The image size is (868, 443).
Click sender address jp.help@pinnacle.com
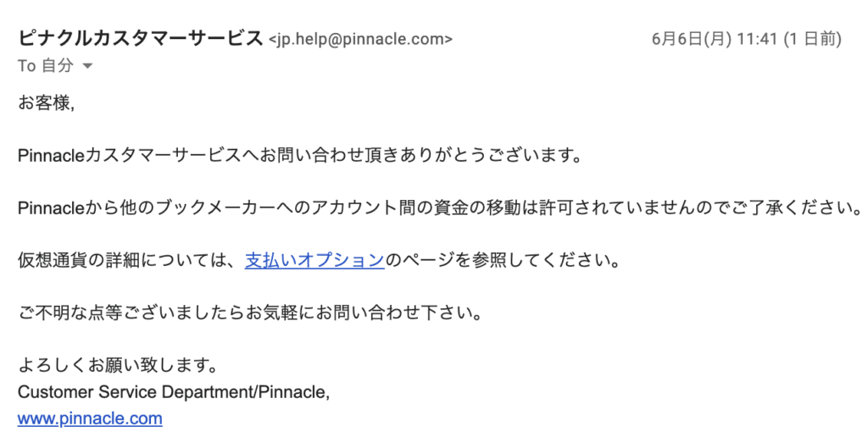coord(360,39)
